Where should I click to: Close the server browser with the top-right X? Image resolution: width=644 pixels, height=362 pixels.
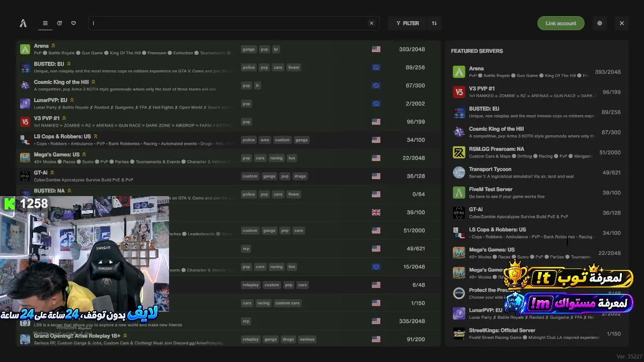pyautogui.click(x=622, y=23)
